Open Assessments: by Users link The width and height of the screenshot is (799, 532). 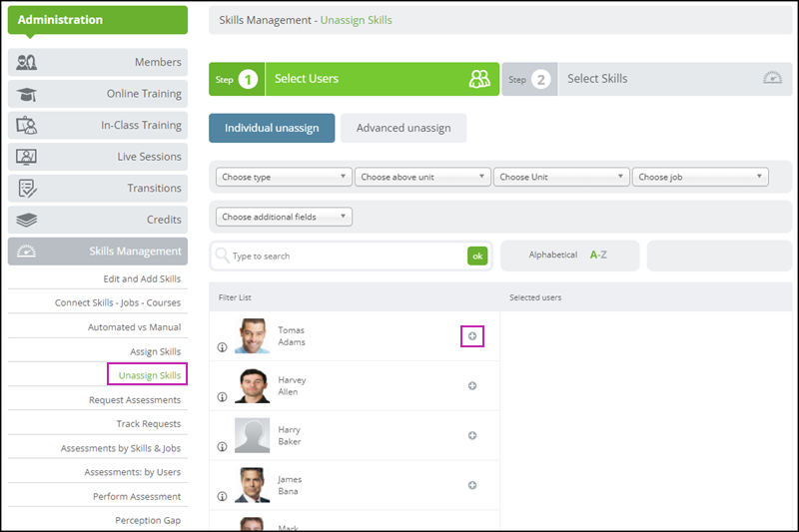(133, 472)
